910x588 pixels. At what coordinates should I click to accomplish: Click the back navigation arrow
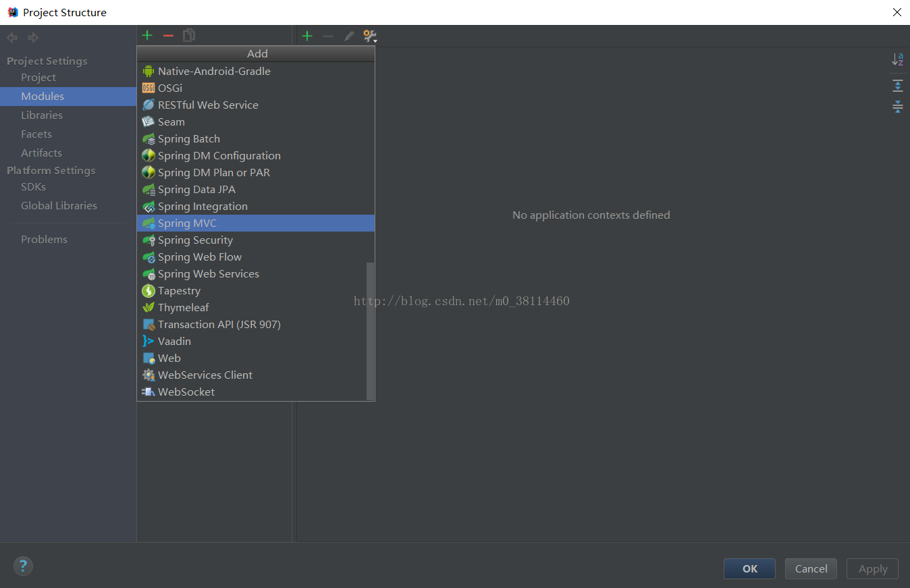point(12,38)
